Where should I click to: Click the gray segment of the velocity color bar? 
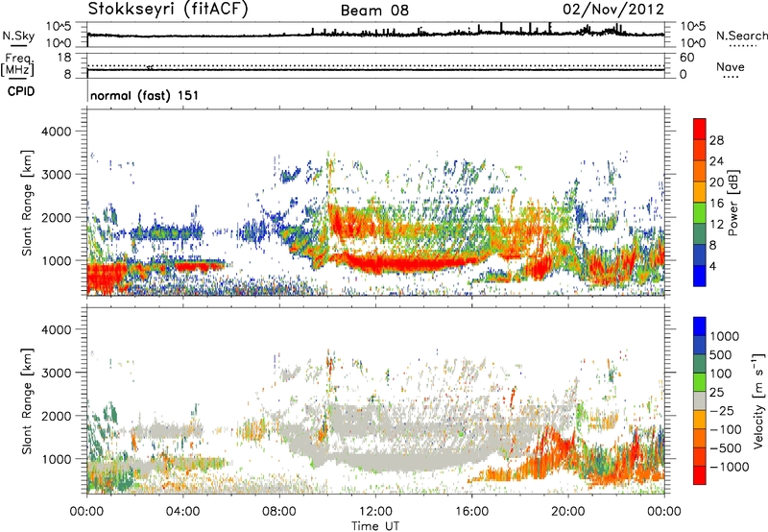tap(700, 401)
